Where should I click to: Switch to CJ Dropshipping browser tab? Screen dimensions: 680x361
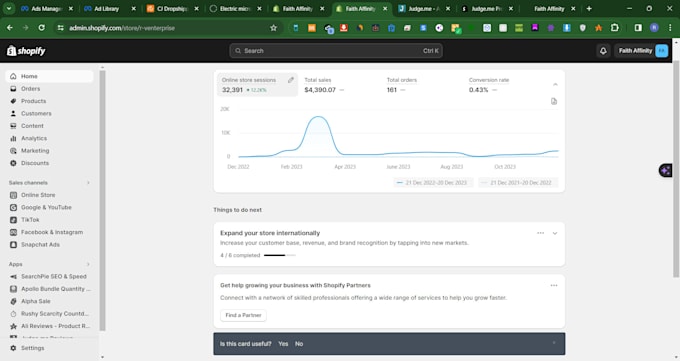[173, 9]
